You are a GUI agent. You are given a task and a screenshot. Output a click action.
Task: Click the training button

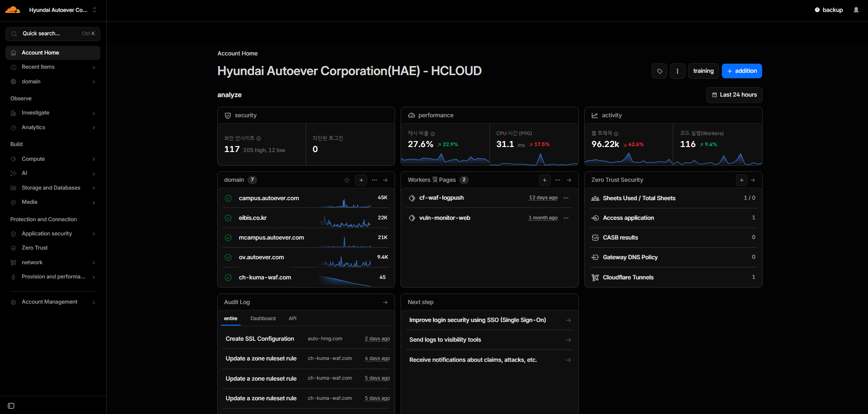(x=703, y=71)
